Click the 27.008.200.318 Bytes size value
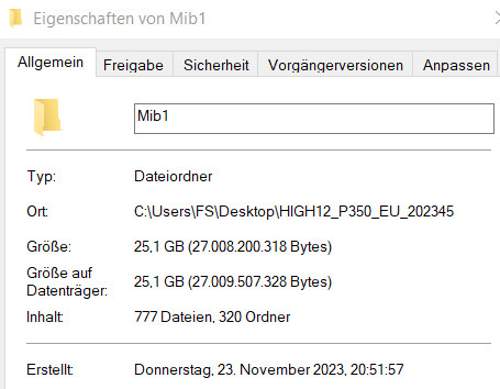The width and height of the screenshot is (500, 389). pos(233,247)
